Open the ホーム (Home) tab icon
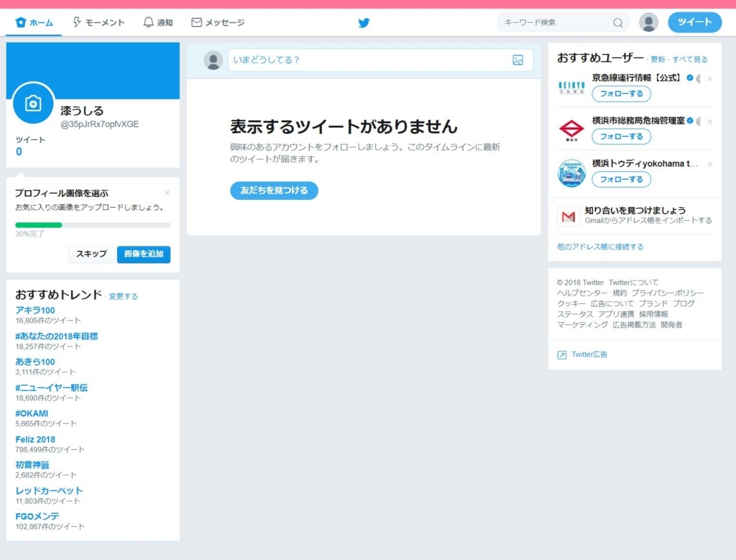Image resolution: width=736 pixels, height=560 pixels. click(20, 22)
